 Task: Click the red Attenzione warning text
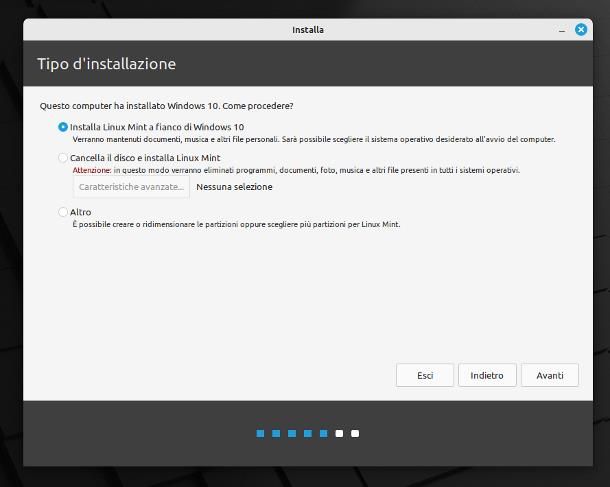tap(92, 170)
